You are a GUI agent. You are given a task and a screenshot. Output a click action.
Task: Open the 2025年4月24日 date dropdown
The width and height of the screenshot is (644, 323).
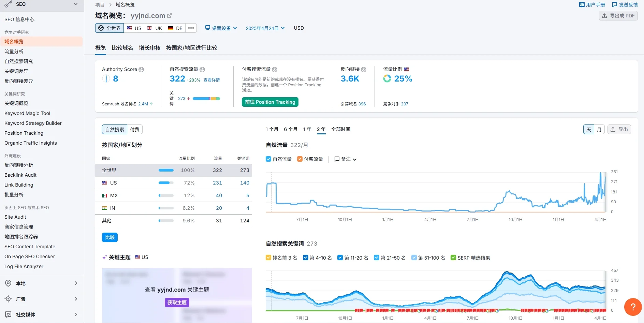coord(265,28)
